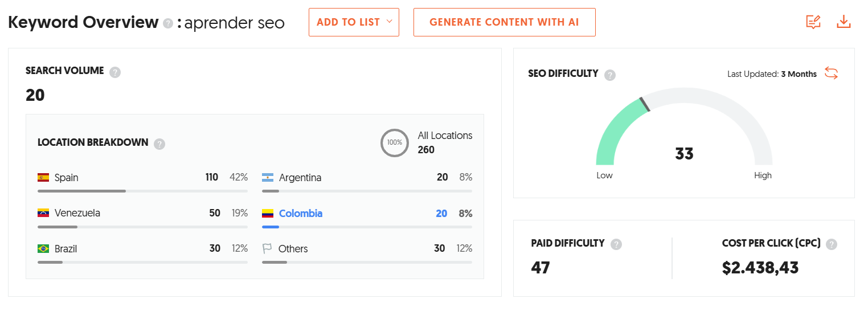Click the Paid Difficulty help icon
This screenshot has height=311, width=868.
point(616,244)
